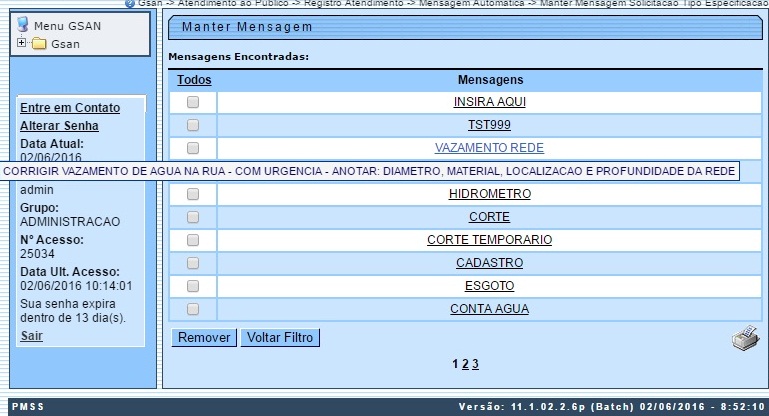Click the Voltar Filtro button
This screenshot has width=769, height=416.
point(280,338)
